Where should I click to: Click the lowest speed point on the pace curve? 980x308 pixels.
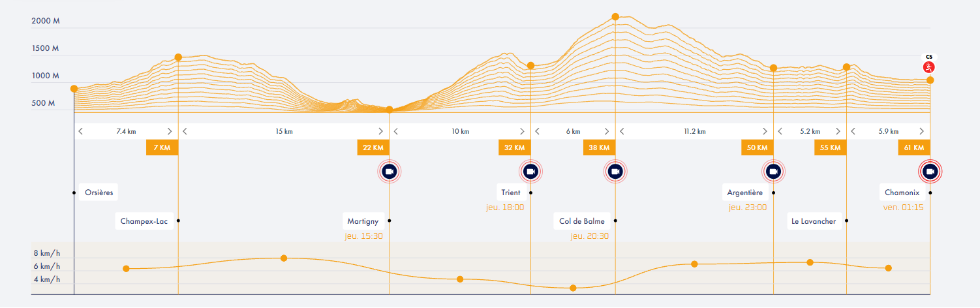573,288
